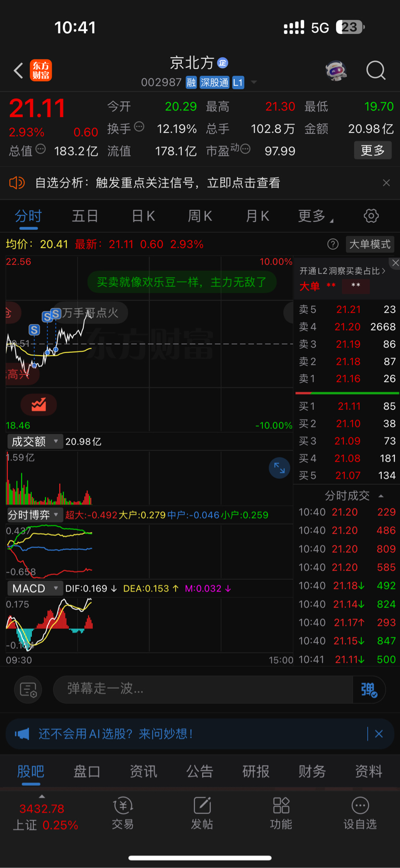Open info icon beside 总值
Image resolution: width=400 pixels, height=868 pixels.
pyautogui.click(x=41, y=149)
